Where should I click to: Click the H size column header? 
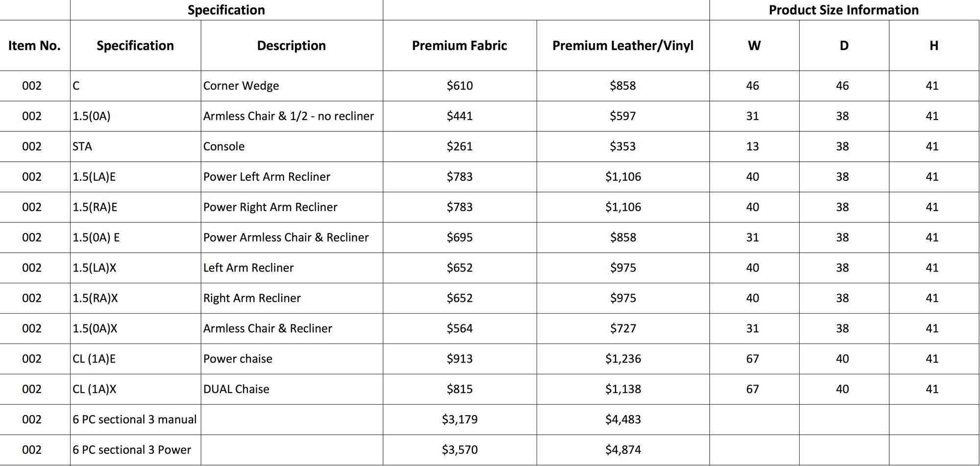pos(934,46)
